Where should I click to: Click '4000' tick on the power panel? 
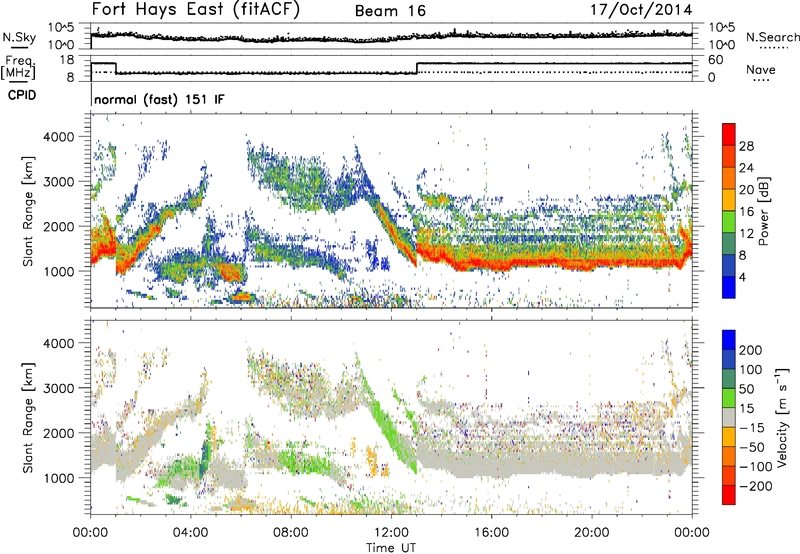pos(58,137)
